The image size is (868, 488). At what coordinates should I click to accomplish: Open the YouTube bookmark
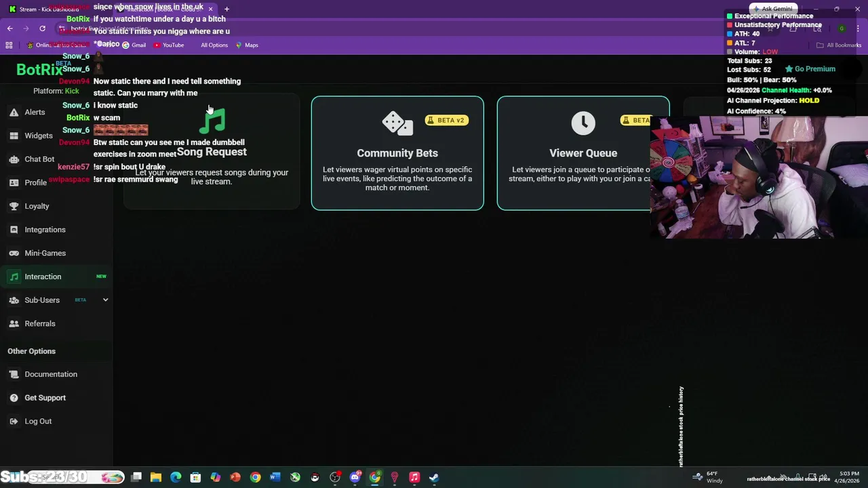pyautogui.click(x=169, y=45)
